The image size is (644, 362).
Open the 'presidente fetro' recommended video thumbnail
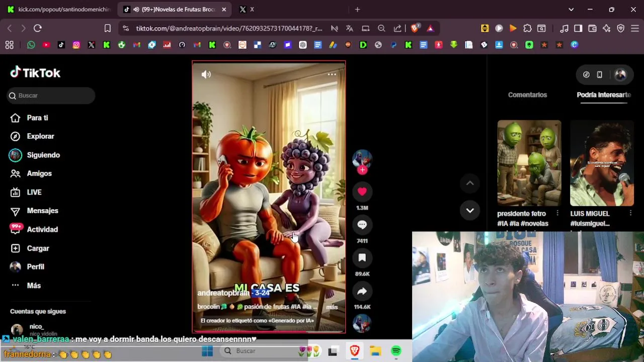coord(529,163)
